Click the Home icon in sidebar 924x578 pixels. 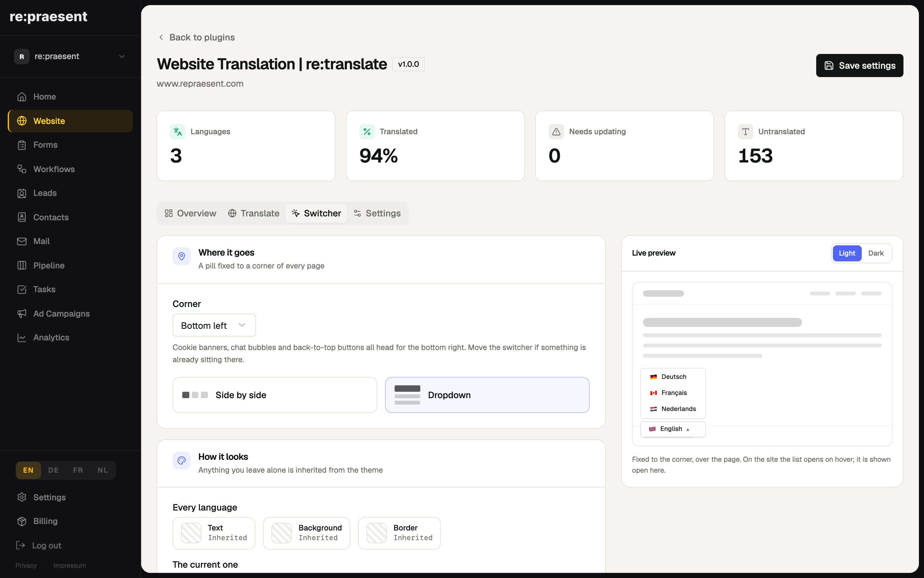[22, 97]
